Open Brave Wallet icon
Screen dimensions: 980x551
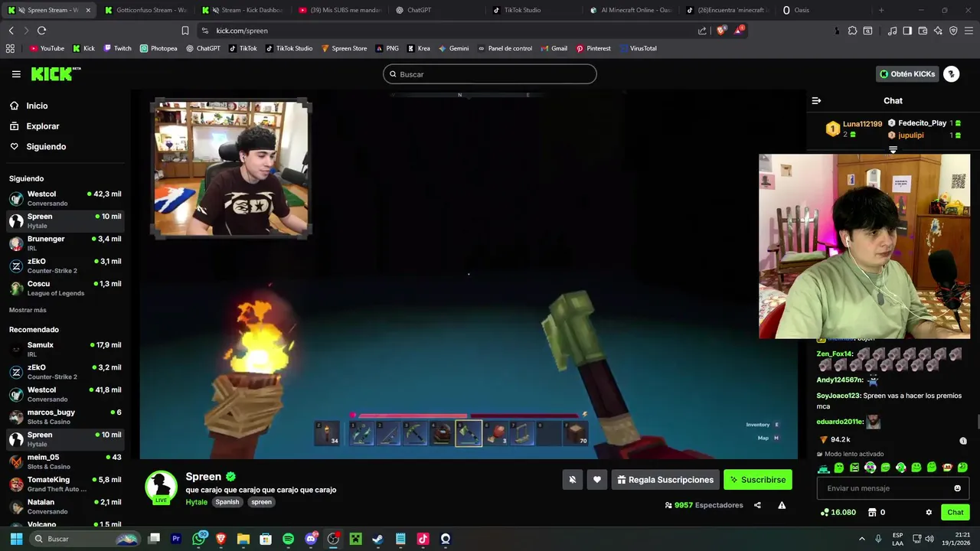coord(923,31)
